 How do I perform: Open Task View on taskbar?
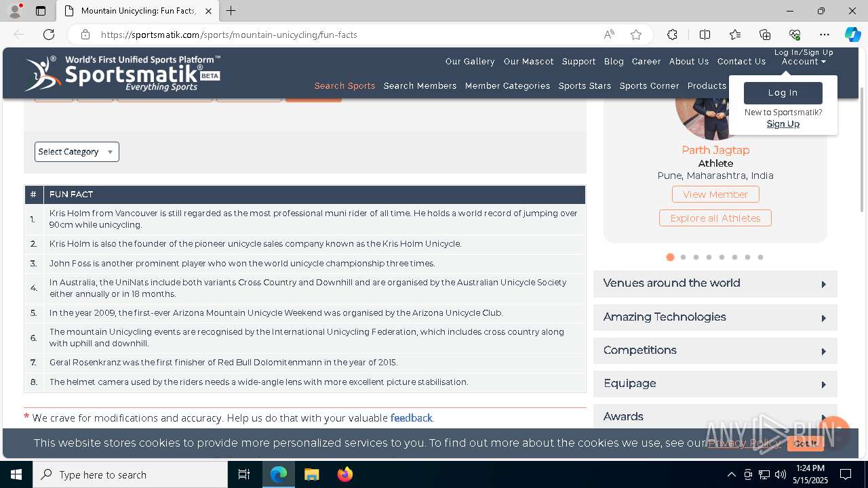pos(244,474)
